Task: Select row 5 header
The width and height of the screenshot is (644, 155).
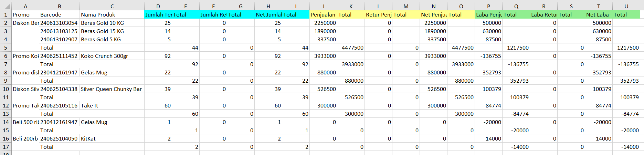Action: (x=6, y=48)
